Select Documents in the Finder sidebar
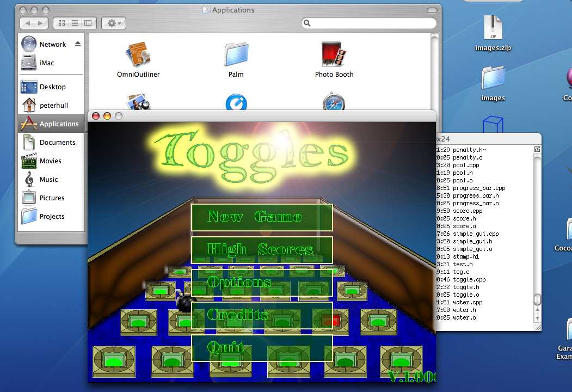The image size is (572, 392). click(57, 143)
